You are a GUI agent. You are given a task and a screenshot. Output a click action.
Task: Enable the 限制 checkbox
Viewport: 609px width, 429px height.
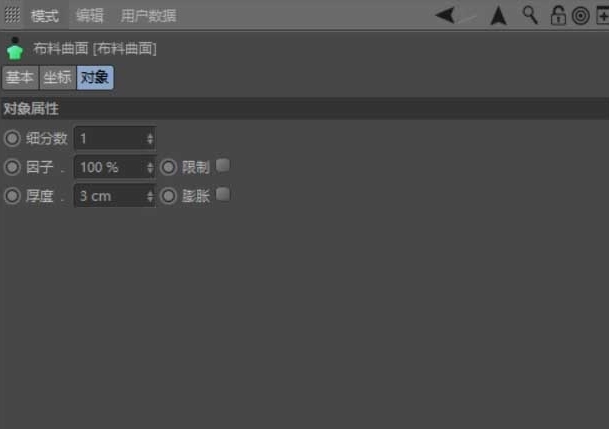tap(223, 165)
